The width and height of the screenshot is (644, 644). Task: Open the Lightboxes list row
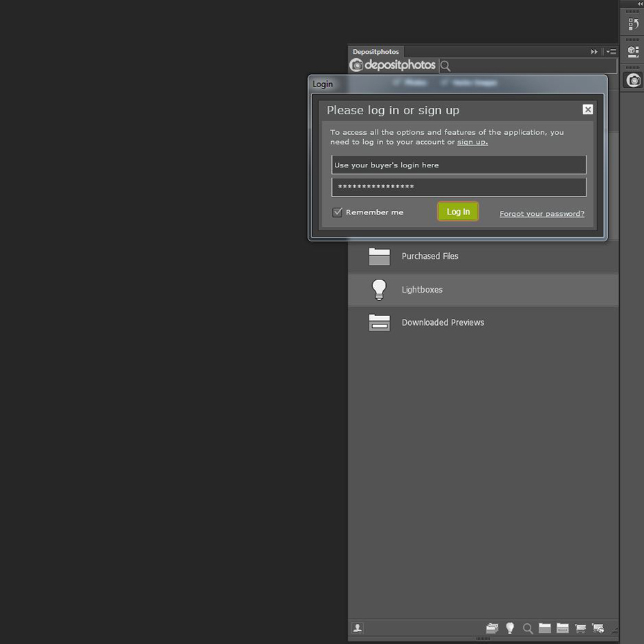pos(484,290)
